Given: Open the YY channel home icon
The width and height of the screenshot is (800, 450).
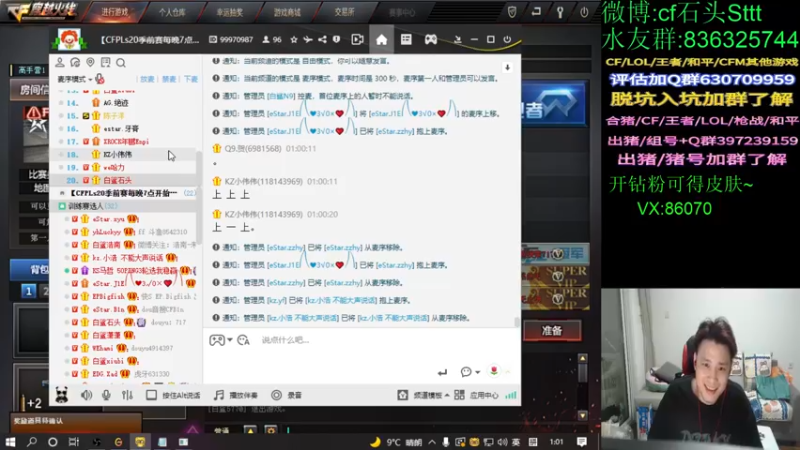Looking at the screenshot, I should [381, 39].
